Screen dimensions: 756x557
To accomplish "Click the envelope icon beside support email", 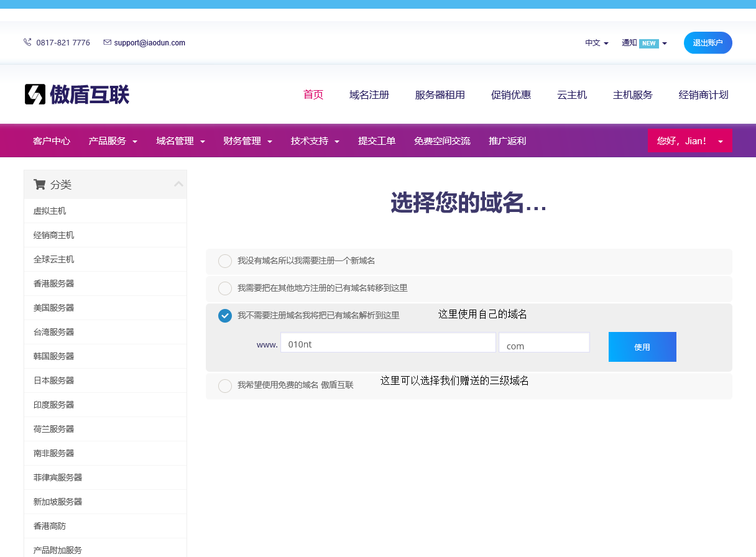I will coord(107,42).
